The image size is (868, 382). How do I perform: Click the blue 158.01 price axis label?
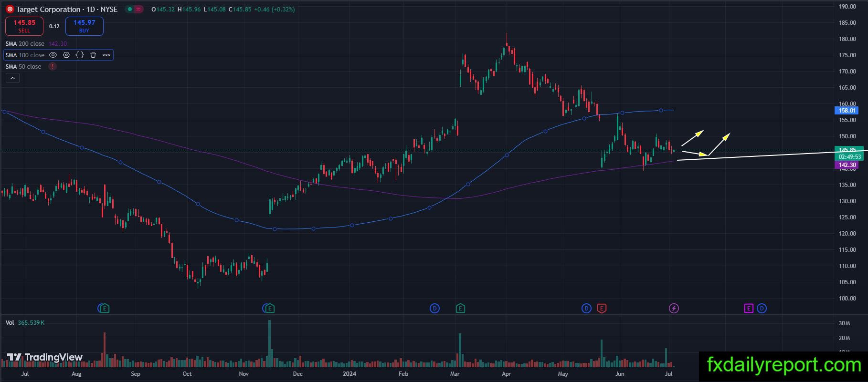tap(847, 111)
